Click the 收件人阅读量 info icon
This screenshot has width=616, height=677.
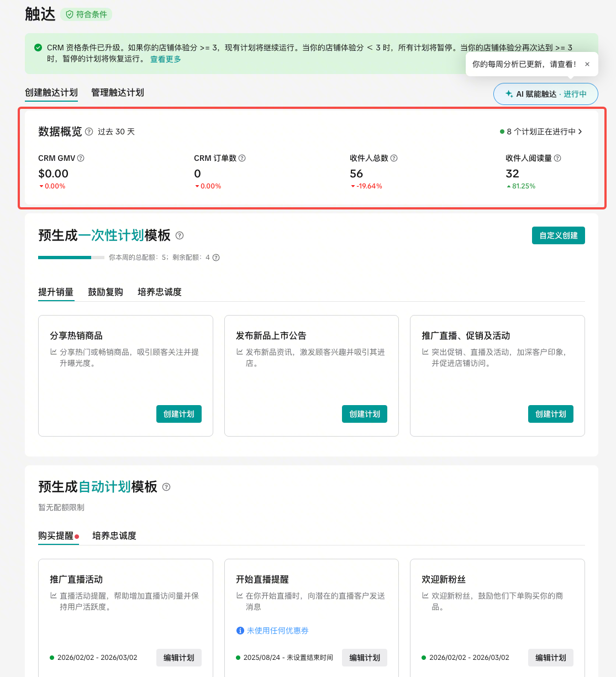click(557, 158)
